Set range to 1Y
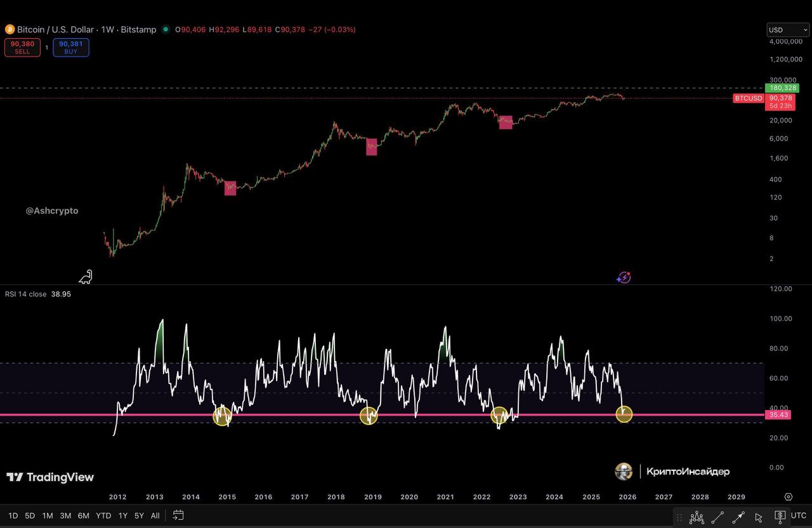The height and width of the screenshot is (528, 812). pos(123,515)
